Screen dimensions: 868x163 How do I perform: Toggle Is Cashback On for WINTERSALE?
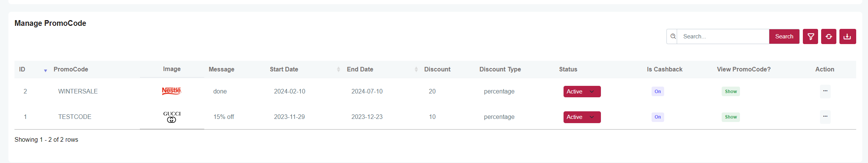click(658, 92)
